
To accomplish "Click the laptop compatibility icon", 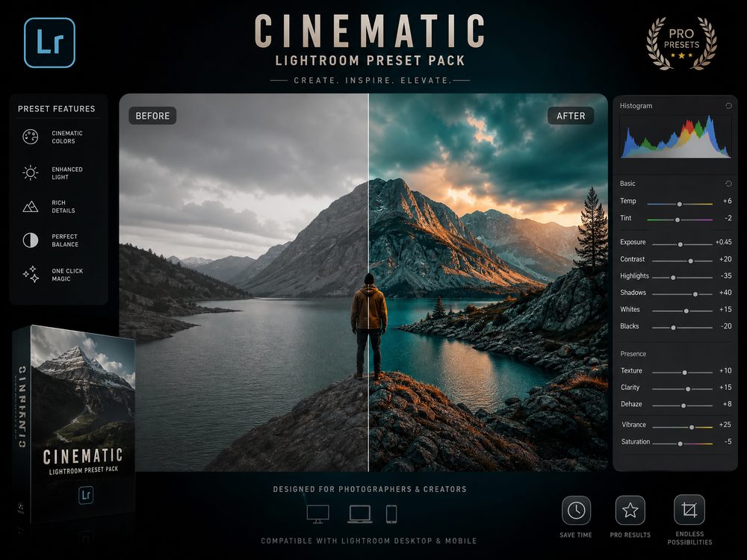I will coord(360,514).
